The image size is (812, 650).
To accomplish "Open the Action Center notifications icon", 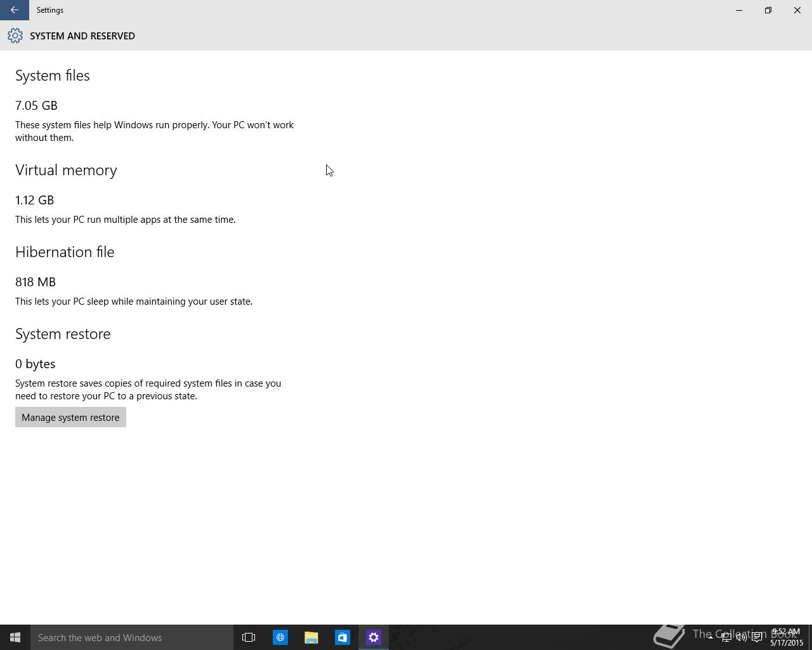I will (x=757, y=637).
